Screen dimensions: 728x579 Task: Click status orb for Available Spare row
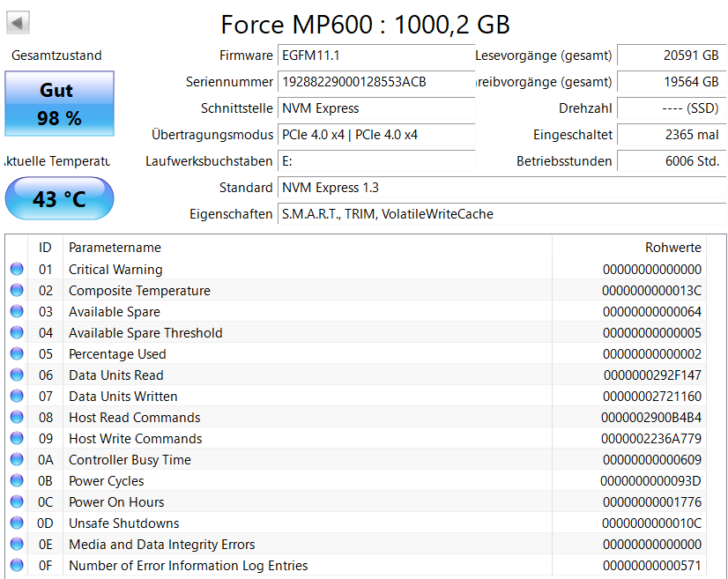click(x=17, y=311)
